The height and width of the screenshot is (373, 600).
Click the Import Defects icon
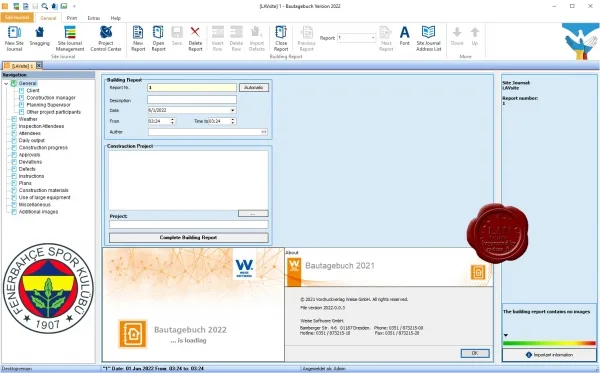(256, 32)
